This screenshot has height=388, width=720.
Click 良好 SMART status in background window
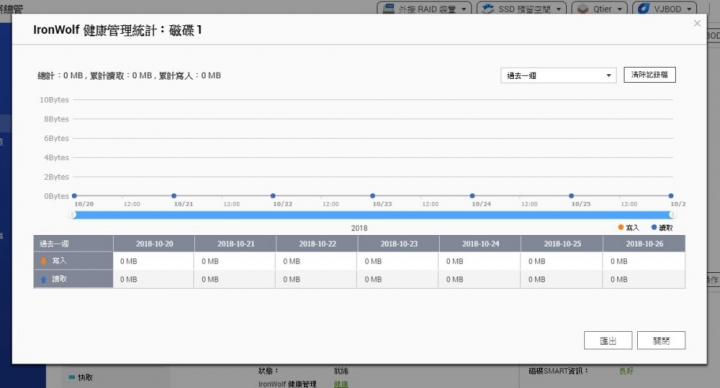(626, 371)
